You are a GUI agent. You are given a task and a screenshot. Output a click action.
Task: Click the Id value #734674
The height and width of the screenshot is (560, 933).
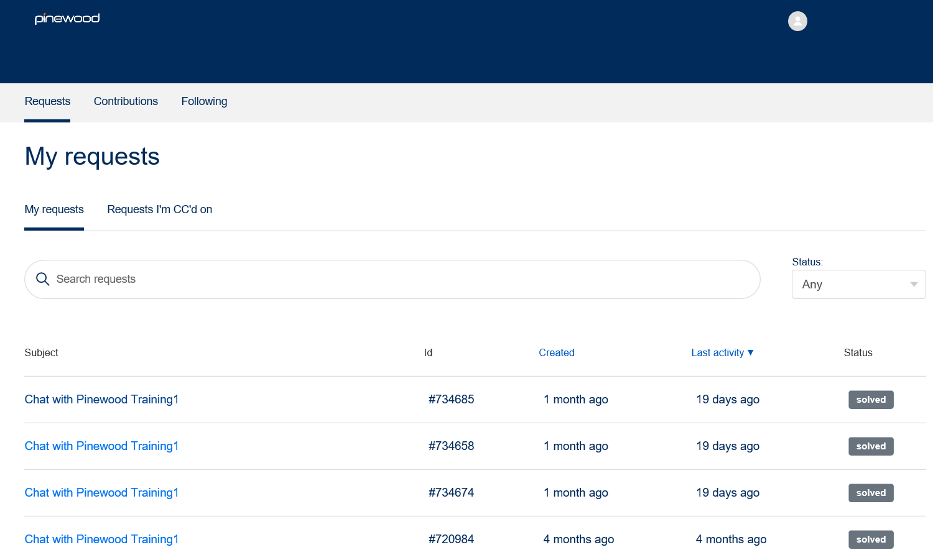point(452,493)
